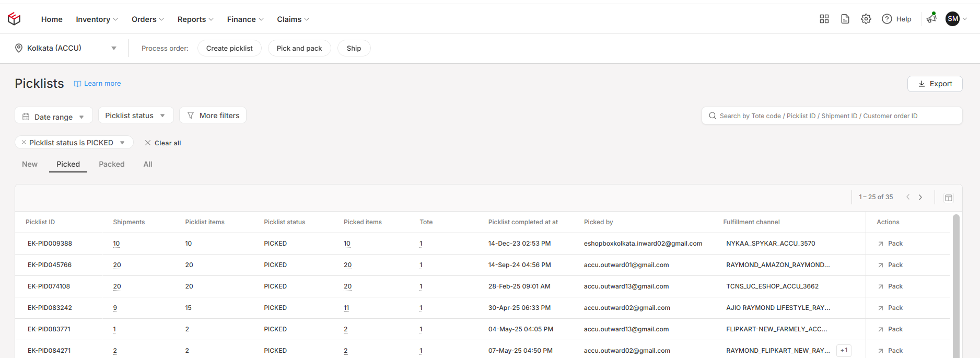Viewport: 980px width, 358px height.
Task: Expand the Inventory menu
Action: coord(97,19)
